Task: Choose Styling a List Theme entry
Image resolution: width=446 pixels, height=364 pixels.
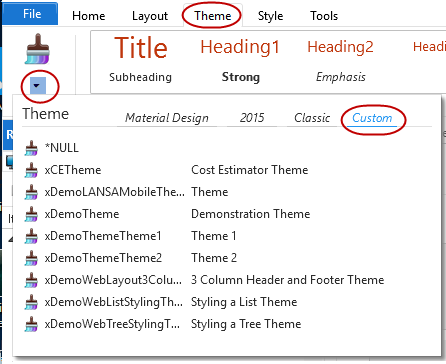Action: pyautogui.click(x=244, y=302)
